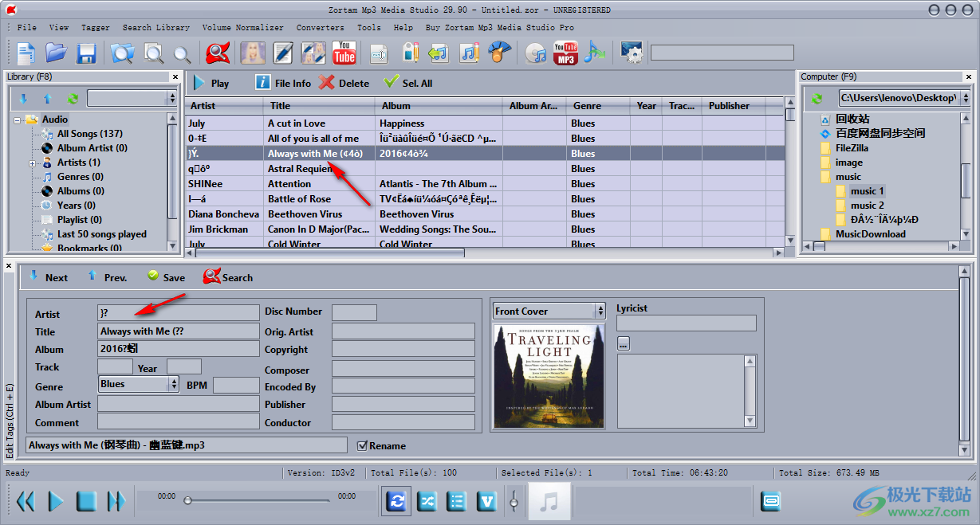The height and width of the screenshot is (525, 980).
Task: Open the CD with music note icon
Action: pos(537,53)
